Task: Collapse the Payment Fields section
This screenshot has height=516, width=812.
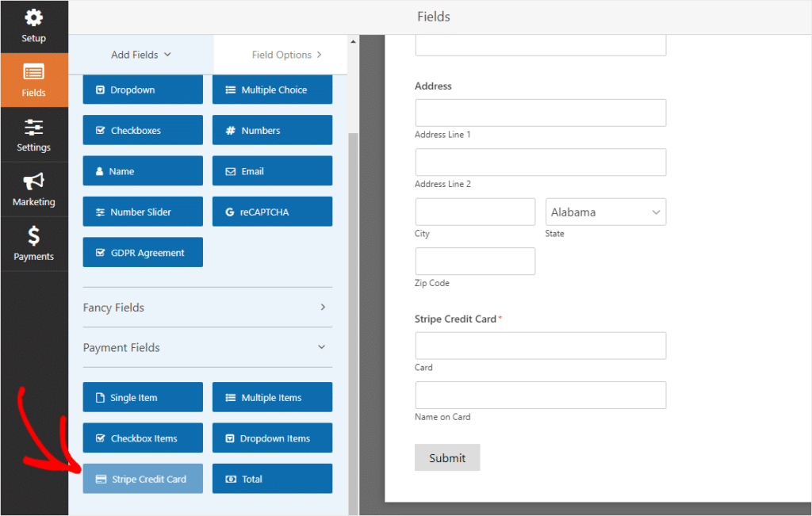Action: tap(207, 347)
